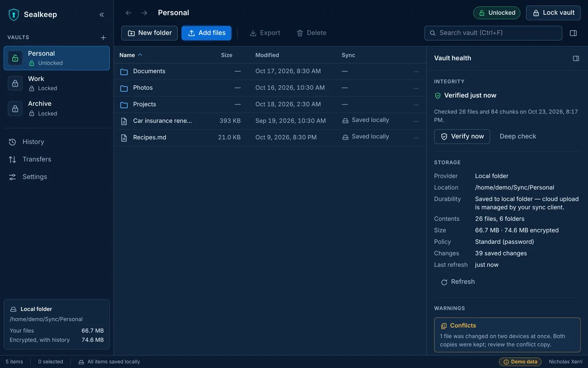Open more options for Recipes.md row
The height and width of the screenshot is (368, 588).
416,138
